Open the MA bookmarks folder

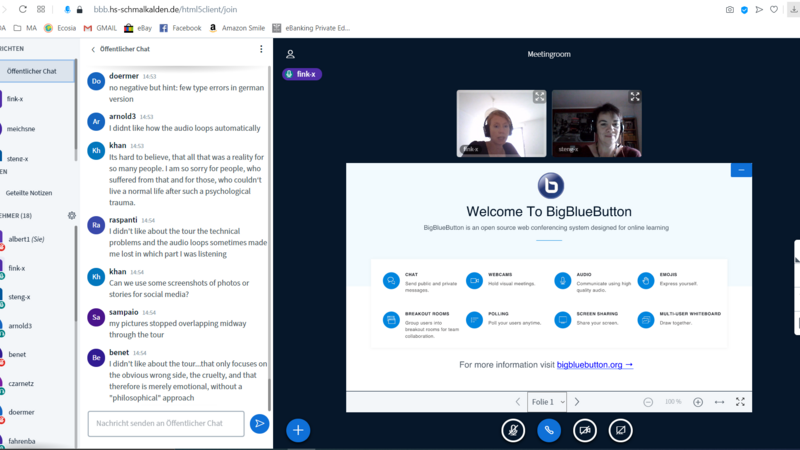pyautogui.click(x=26, y=28)
